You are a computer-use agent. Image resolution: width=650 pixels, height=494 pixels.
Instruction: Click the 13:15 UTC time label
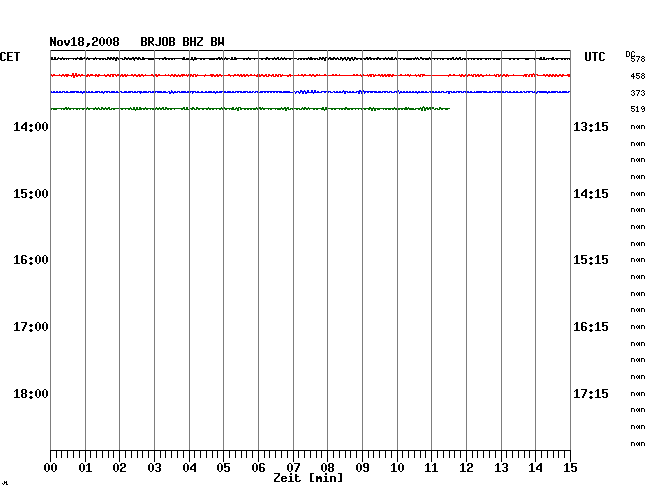[591, 127]
